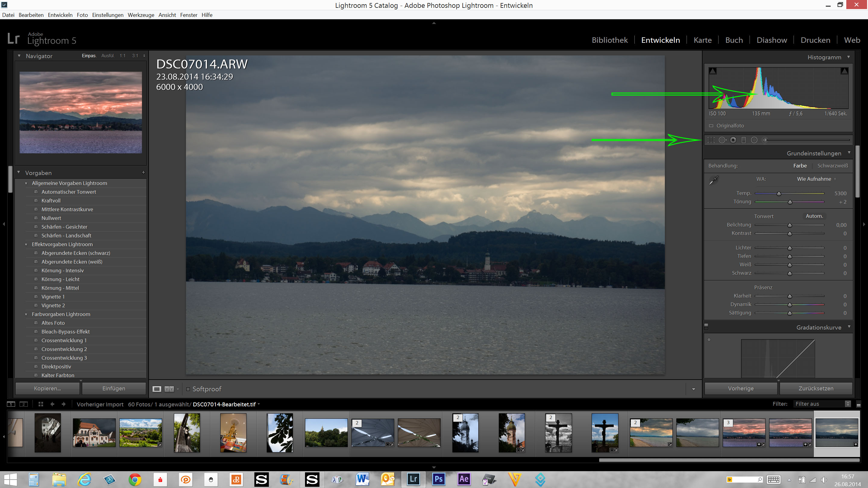Open Word from the taskbar
This screenshot has width=868, height=488.
(363, 479)
